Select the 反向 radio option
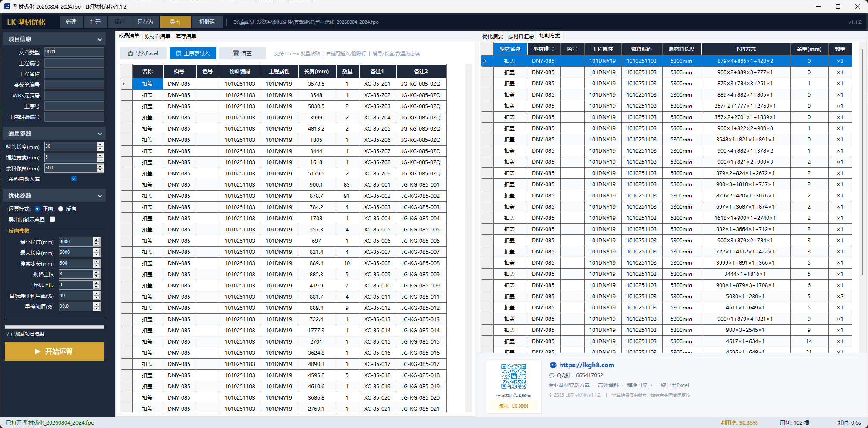868x428 pixels. click(61, 209)
